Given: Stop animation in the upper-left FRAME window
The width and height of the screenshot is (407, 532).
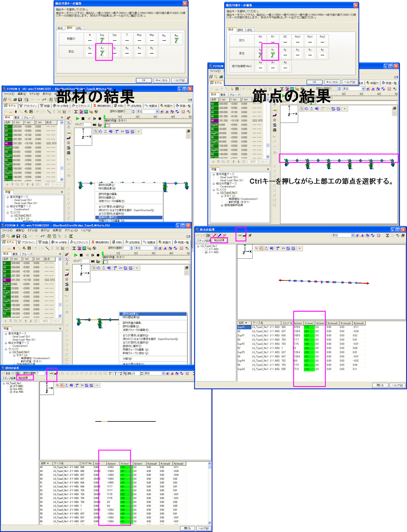Looking at the screenshot, I should point(83,119).
